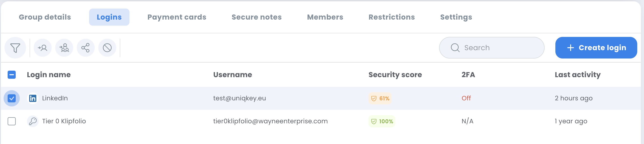Open the Settings tab
The image size is (644, 144).
[456, 17]
